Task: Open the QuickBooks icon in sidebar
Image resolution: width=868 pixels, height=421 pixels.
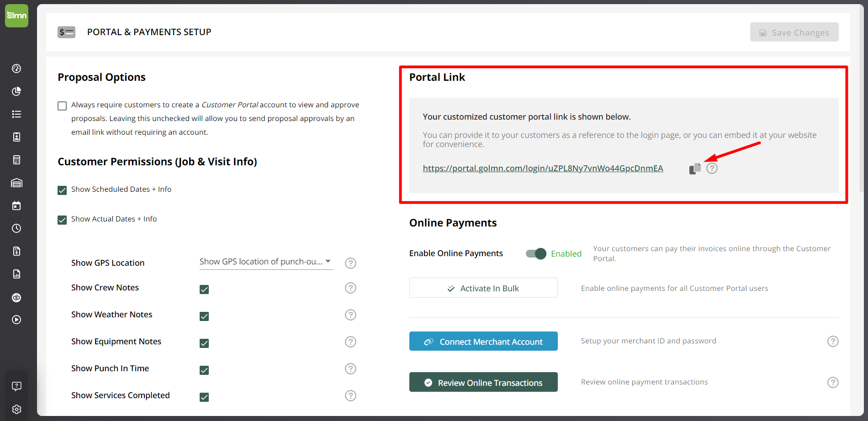Action: tap(16, 298)
